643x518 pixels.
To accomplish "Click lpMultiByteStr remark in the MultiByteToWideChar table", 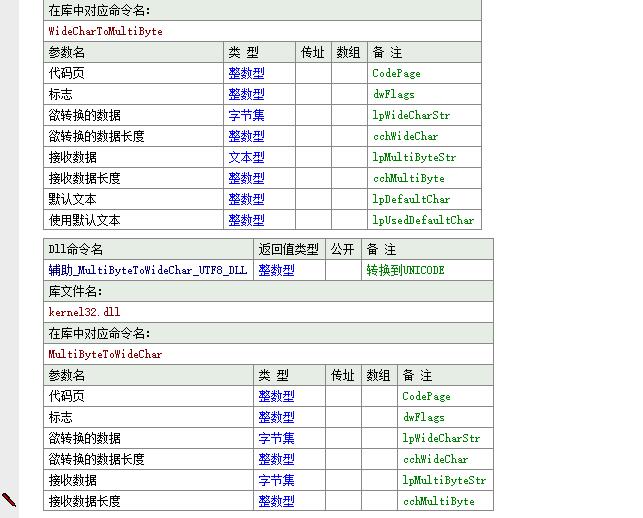I will click(x=444, y=480).
